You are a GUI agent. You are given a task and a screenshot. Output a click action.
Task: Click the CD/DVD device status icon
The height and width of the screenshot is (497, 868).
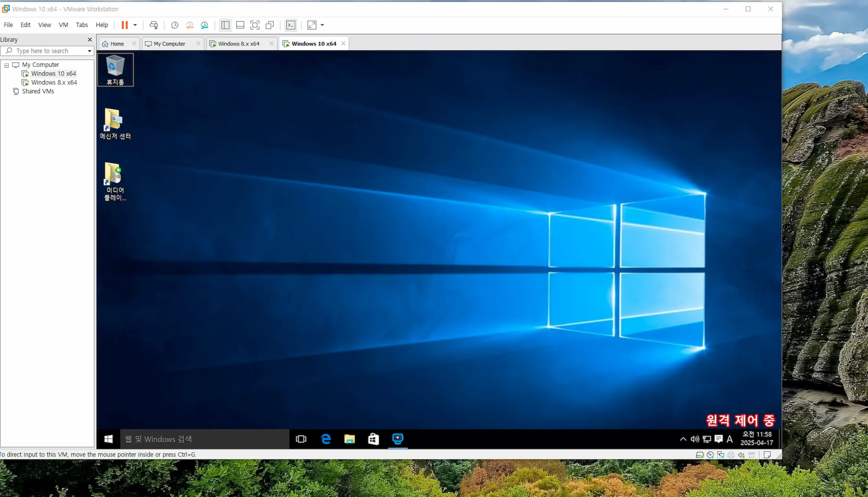[x=710, y=455]
